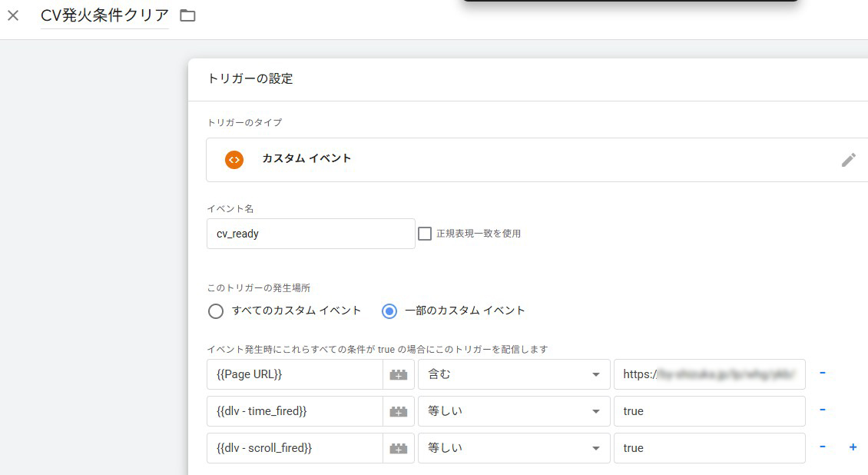Screen dimensions: 868x475
Task: Click the トリガーのタイプ label
Action: (245, 122)
